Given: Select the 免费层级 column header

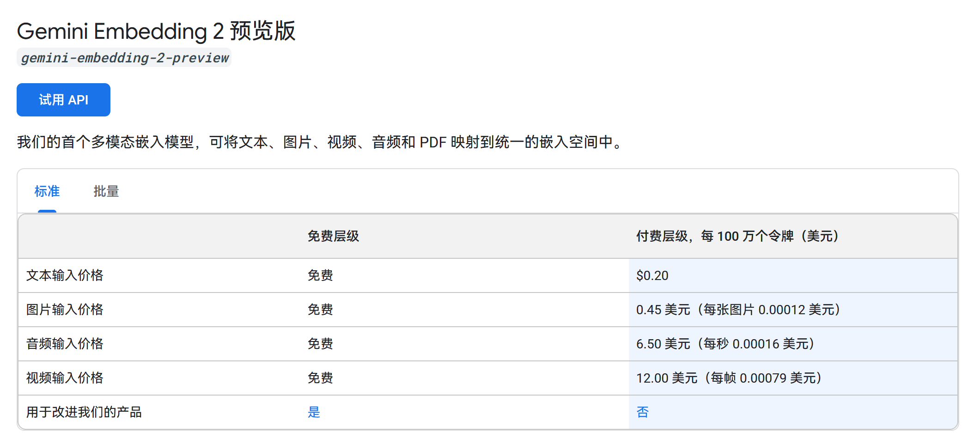Looking at the screenshot, I should coord(333,236).
